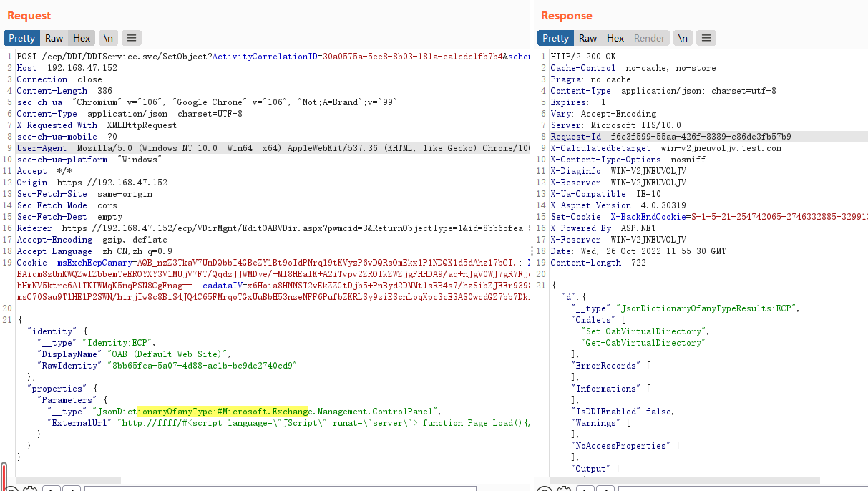Screen dimensions: 868x491
Task: Click the User-Agent header line
Action: click(273, 148)
